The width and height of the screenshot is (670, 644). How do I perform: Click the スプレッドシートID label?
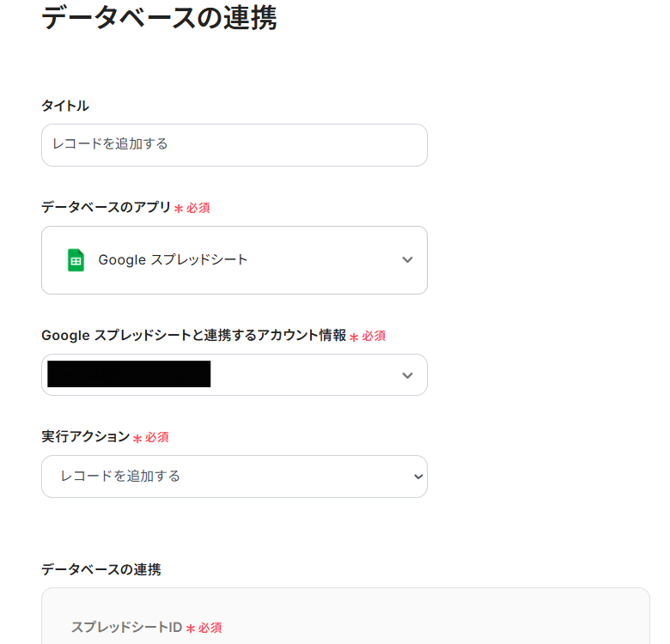click(126, 628)
